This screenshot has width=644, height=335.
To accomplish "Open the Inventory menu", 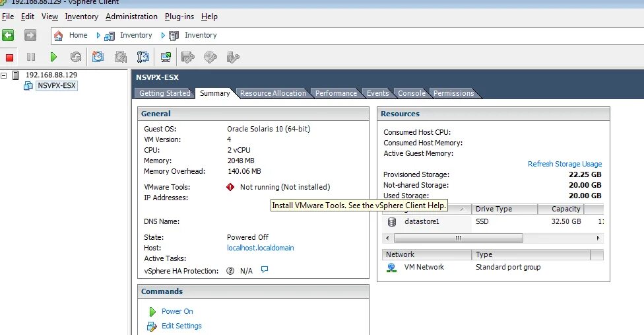I will [x=81, y=17].
